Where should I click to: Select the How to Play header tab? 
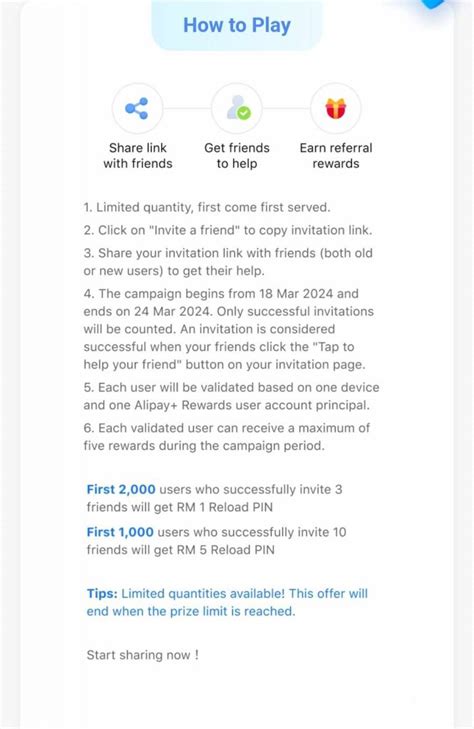click(x=237, y=25)
